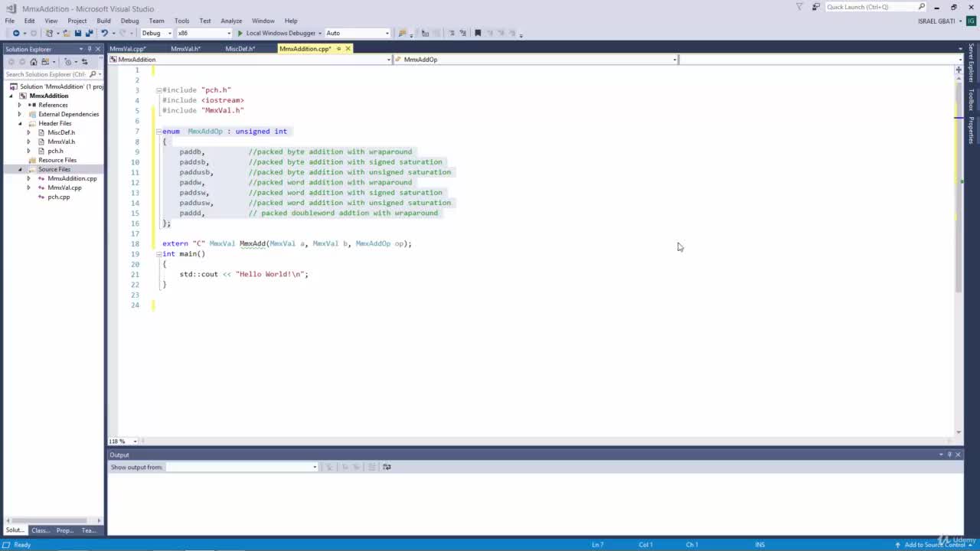This screenshot has height=551, width=980.
Task: Expand the MmxAddition.cpp tree node
Action: [x=29, y=178]
